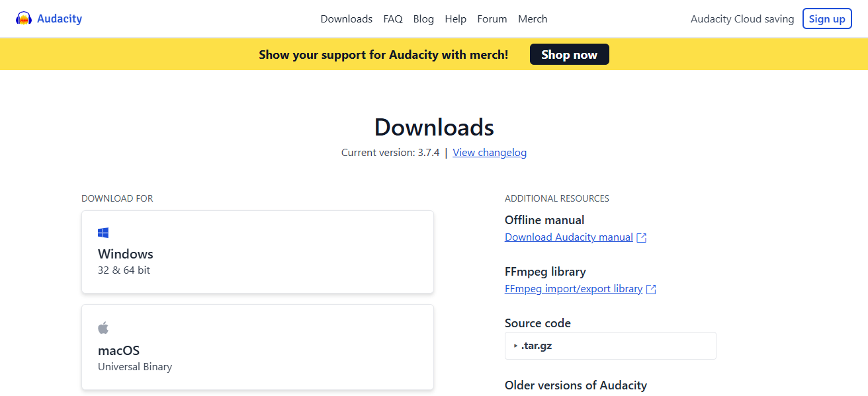This screenshot has height=396, width=868.
Task: Open the View changelog link
Action: 490,153
